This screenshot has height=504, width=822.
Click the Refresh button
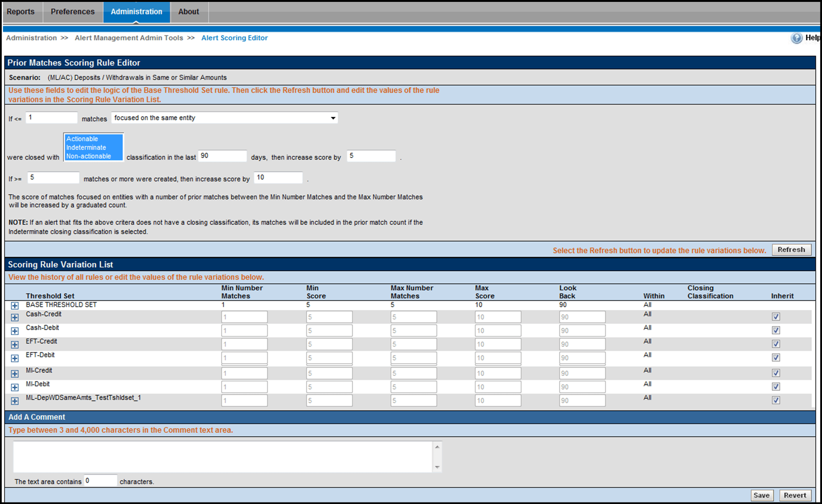click(791, 250)
